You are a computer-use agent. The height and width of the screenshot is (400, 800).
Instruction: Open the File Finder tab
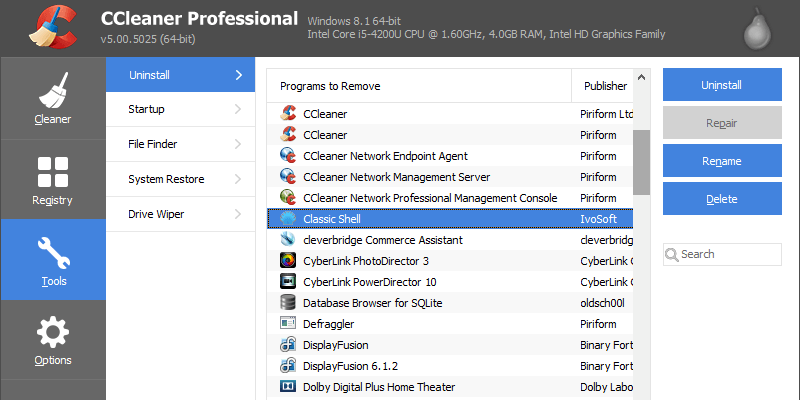tap(181, 144)
